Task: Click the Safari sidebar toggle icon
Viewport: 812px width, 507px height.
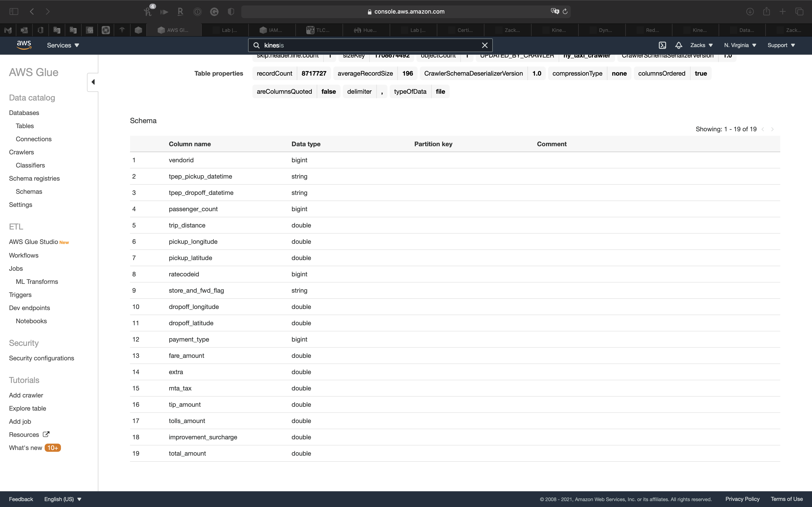Action: (x=14, y=11)
